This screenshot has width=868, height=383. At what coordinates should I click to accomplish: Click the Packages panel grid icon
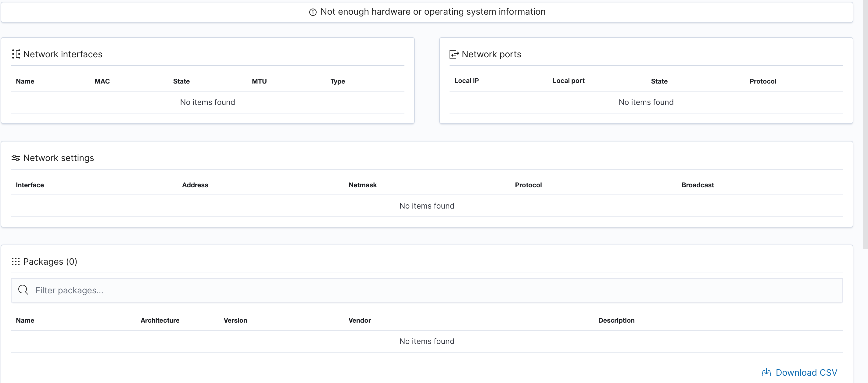pyautogui.click(x=16, y=261)
